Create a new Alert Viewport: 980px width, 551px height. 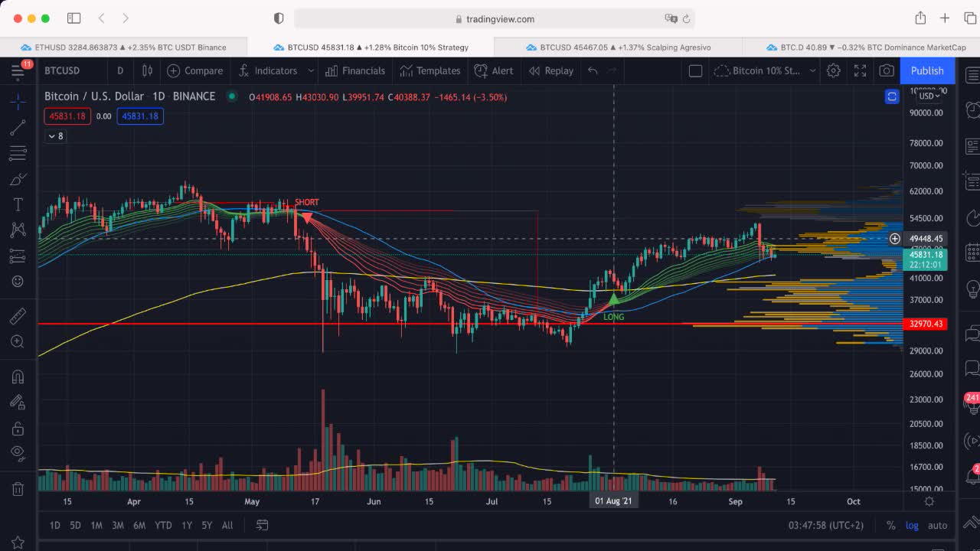pyautogui.click(x=494, y=70)
